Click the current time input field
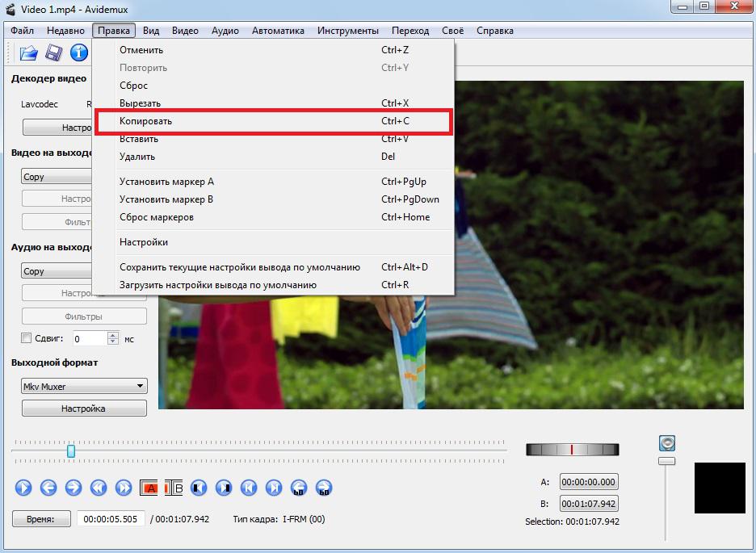This screenshot has width=756, height=553. 111,519
